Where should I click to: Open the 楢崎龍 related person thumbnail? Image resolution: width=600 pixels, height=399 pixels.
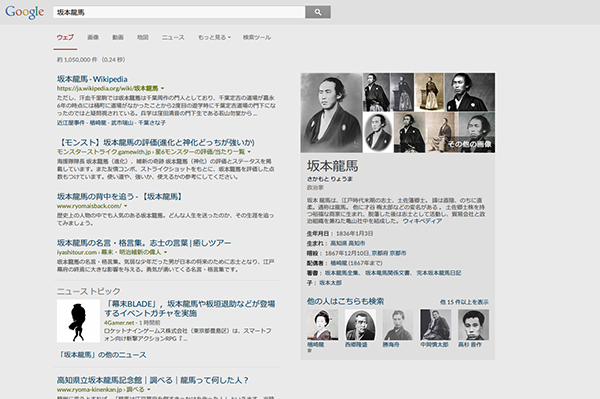pyautogui.click(x=323, y=325)
